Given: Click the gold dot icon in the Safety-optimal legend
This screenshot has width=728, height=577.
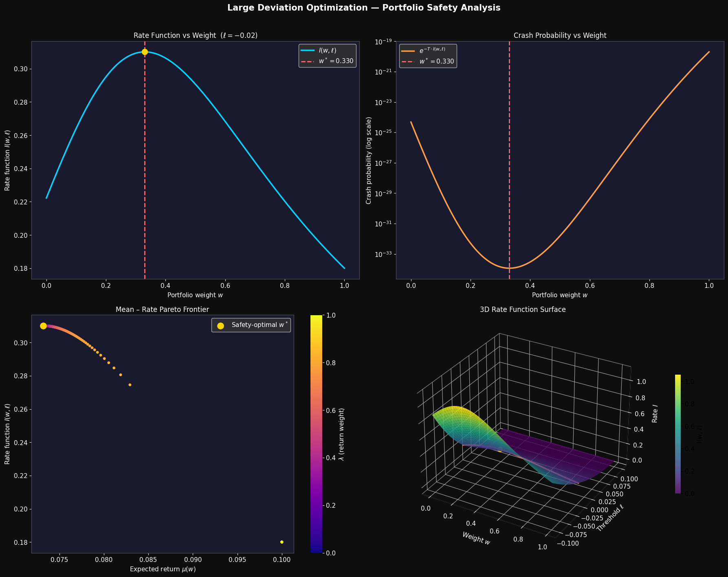Looking at the screenshot, I should tap(220, 325).
